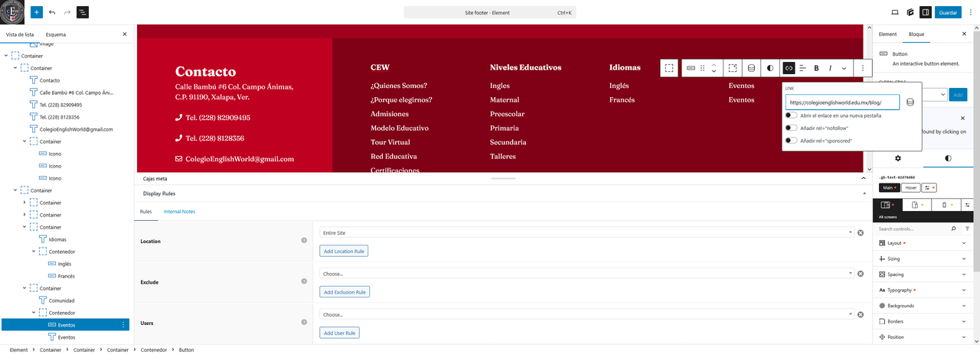Collapse the Cajas meta section
980x354 pixels.
(863, 178)
